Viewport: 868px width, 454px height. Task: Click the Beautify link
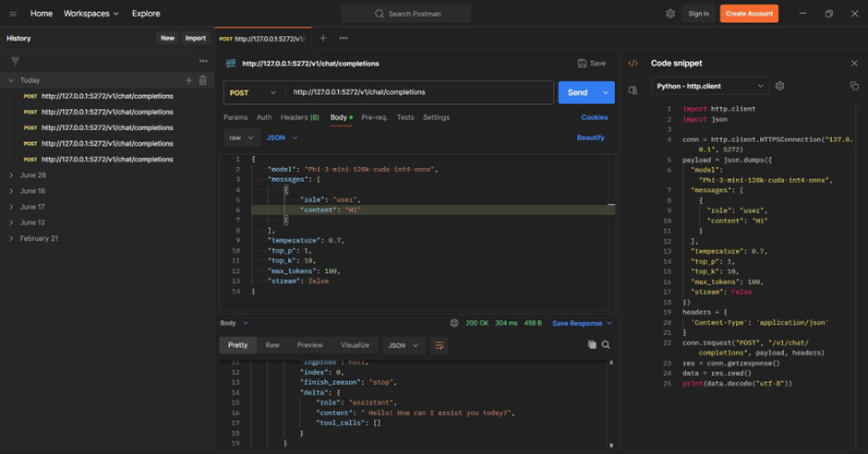tap(590, 137)
